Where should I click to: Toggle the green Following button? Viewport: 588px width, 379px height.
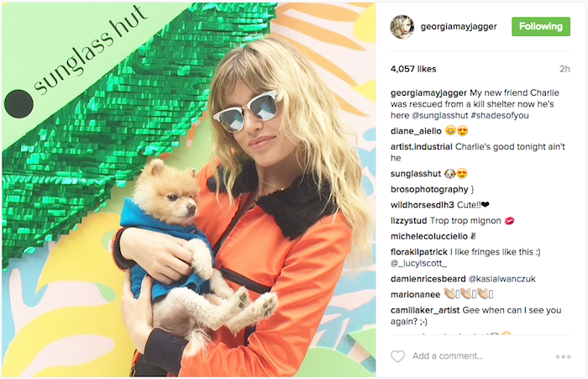tap(541, 26)
